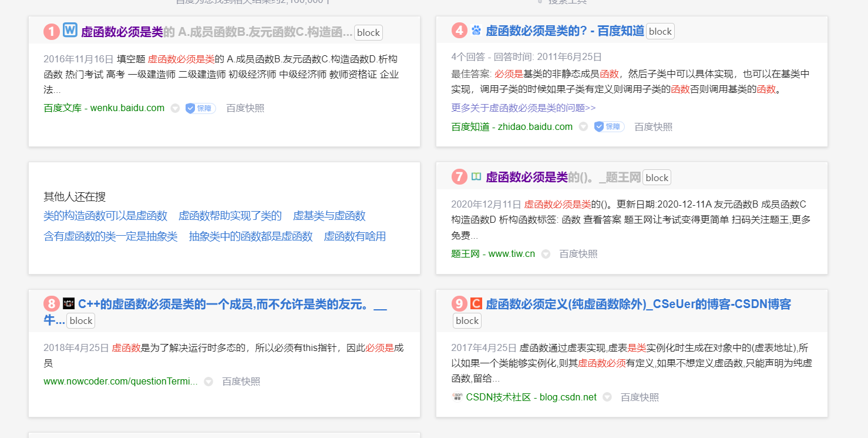Click the Baidu Wenku W icon on result 1

click(70, 29)
